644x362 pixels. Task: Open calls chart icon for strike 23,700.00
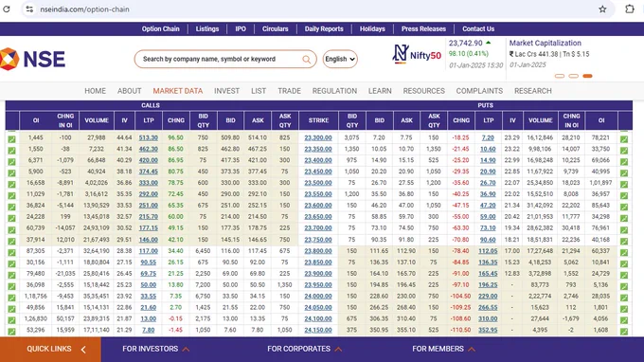point(12,229)
